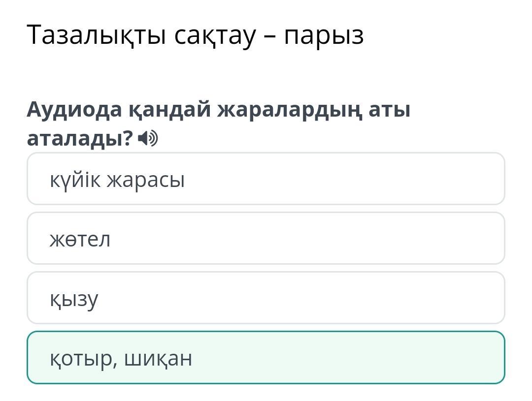The height and width of the screenshot is (401, 532).
Task: Replay the audio clip using speaker icon
Action: point(148,139)
